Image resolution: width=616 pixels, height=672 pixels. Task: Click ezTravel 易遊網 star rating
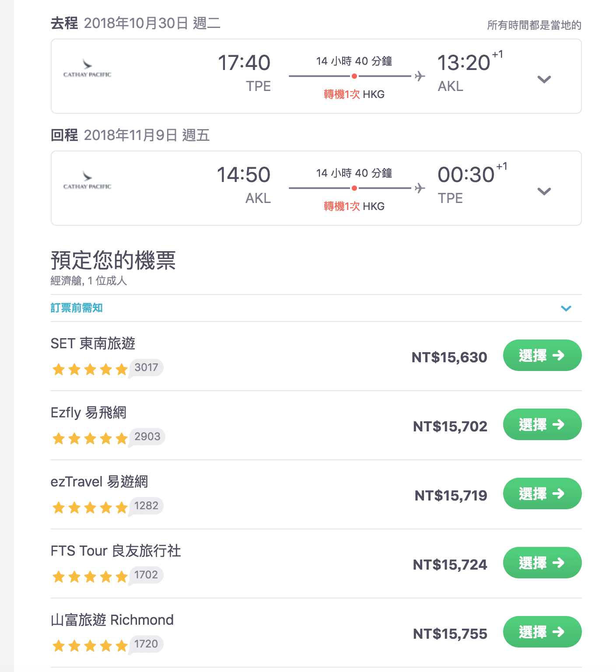point(90,508)
